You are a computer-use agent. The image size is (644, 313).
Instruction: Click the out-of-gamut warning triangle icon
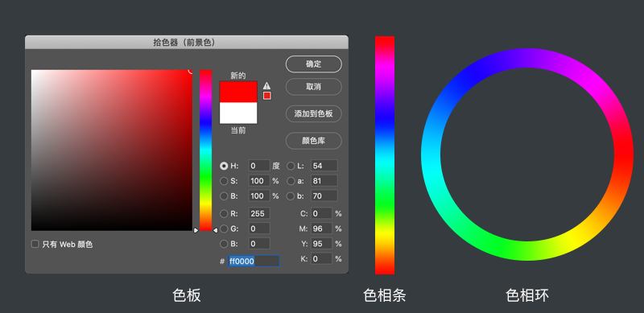coord(267,85)
